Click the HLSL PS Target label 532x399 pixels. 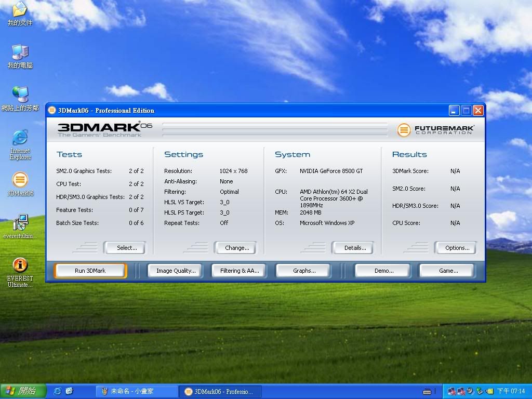[184, 212]
